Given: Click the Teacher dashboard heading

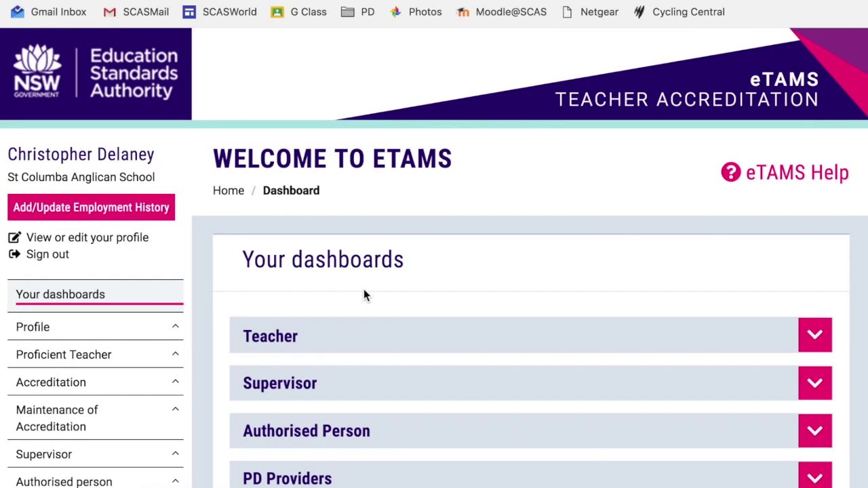Looking at the screenshot, I should [x=270, y=336].
